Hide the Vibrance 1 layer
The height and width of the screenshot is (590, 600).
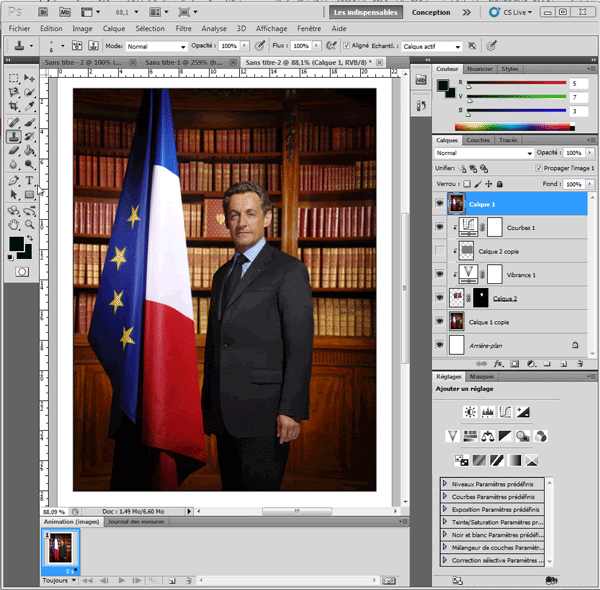[x=440, y=274]
